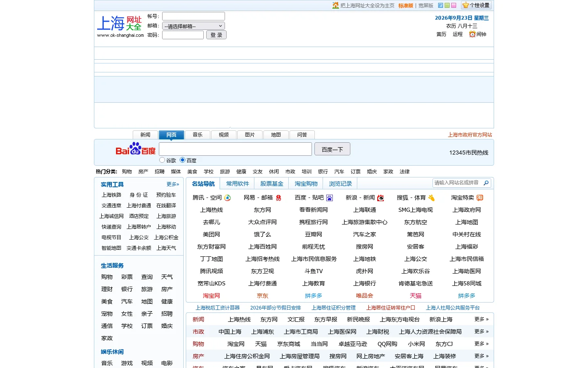The width and height of the screenshot is (588, 368).
Task: Open the red 京东 link
Action: point(263,296)
